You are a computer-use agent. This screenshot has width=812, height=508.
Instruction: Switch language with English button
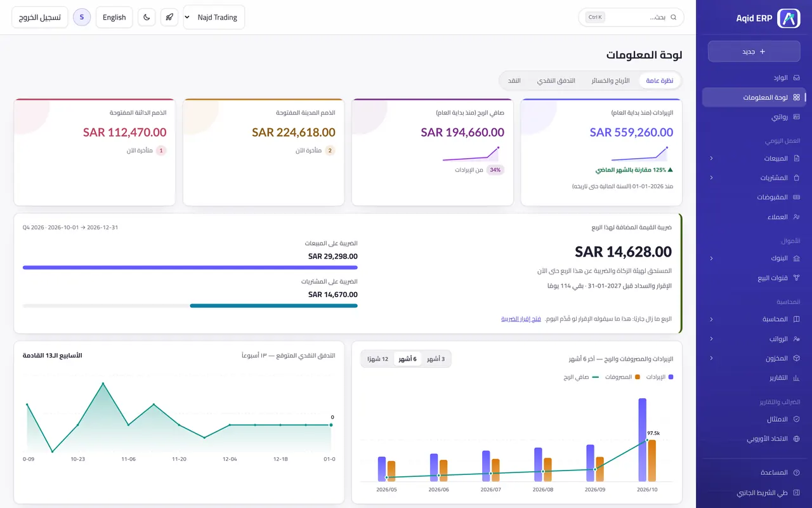(114, 17)
